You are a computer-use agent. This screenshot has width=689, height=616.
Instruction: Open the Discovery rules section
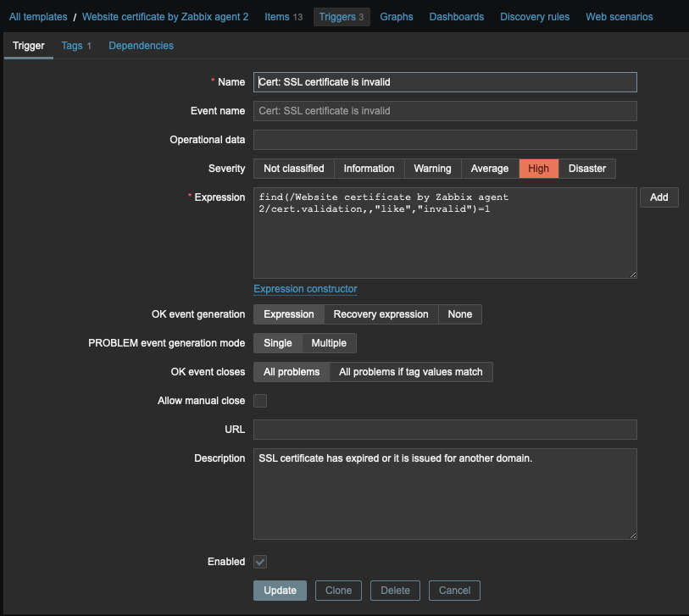tap(534, 17)
